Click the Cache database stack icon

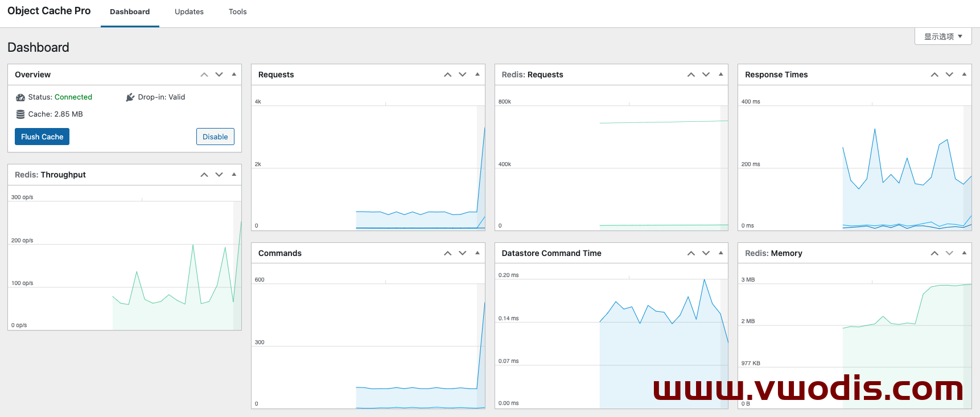click(x=20, y=114)
